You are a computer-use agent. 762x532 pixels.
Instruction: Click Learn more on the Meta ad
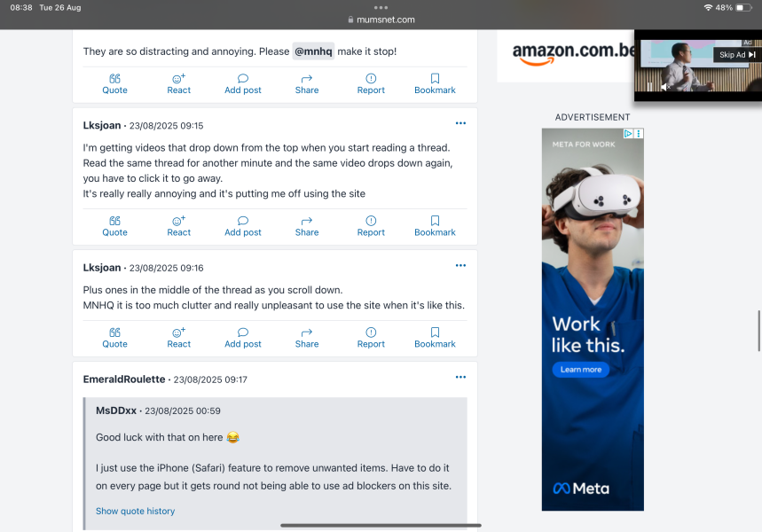[581, 370]
